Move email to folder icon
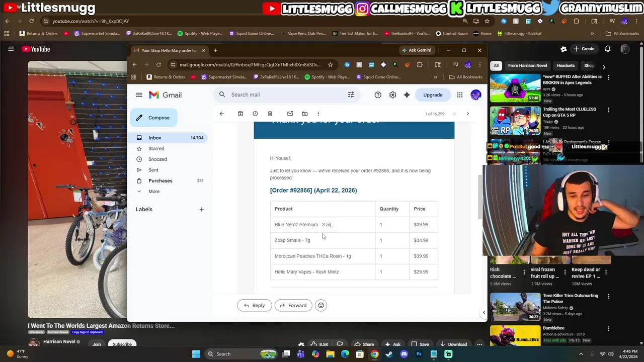Image resolution: width=644 pixels, height=362 pixels. tap(304, 114)
